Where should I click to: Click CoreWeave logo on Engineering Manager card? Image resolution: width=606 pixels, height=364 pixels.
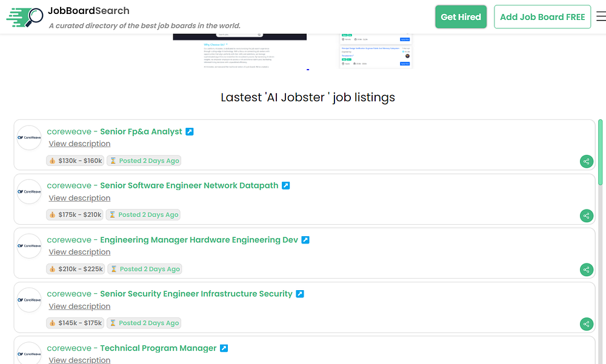click(29, 246)
